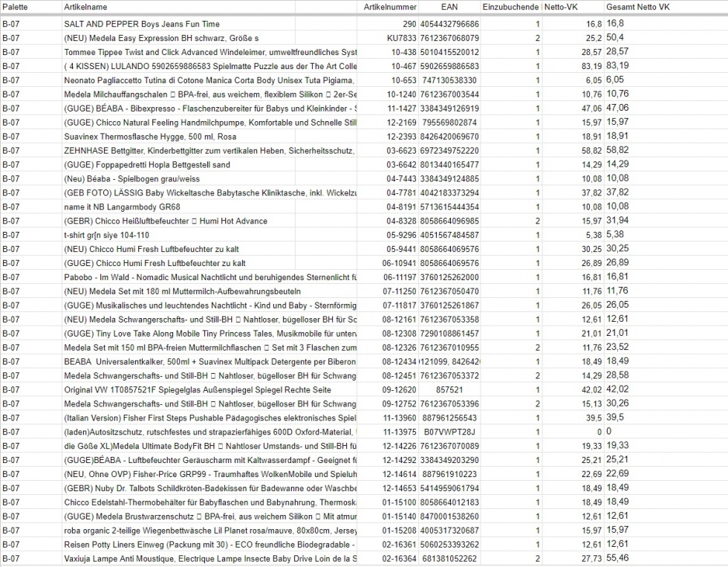Click the B07VWPT28J EAN cell
Image resolution: width=728 pixels, height=567 pixels.
pos(449,432)
